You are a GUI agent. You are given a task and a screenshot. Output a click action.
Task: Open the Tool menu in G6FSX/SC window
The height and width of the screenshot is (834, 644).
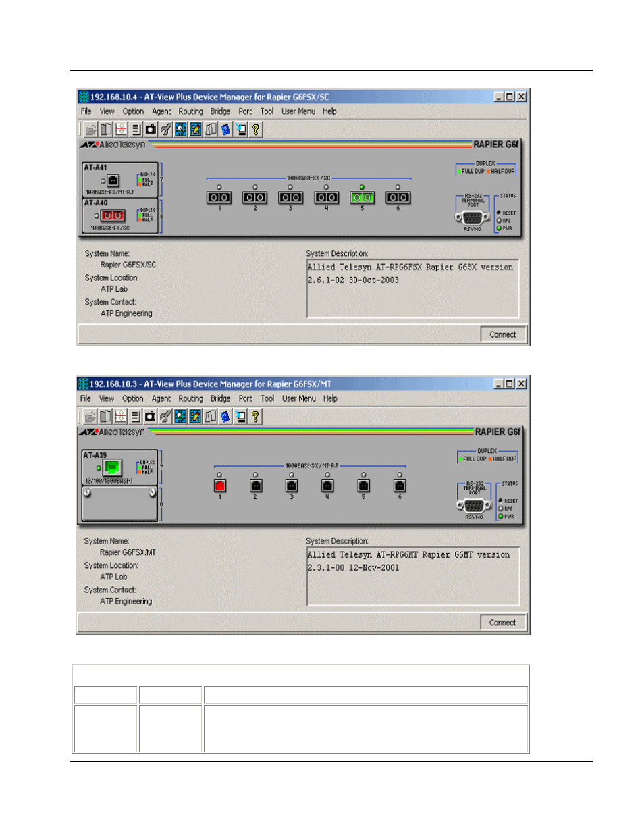[267, 111]
